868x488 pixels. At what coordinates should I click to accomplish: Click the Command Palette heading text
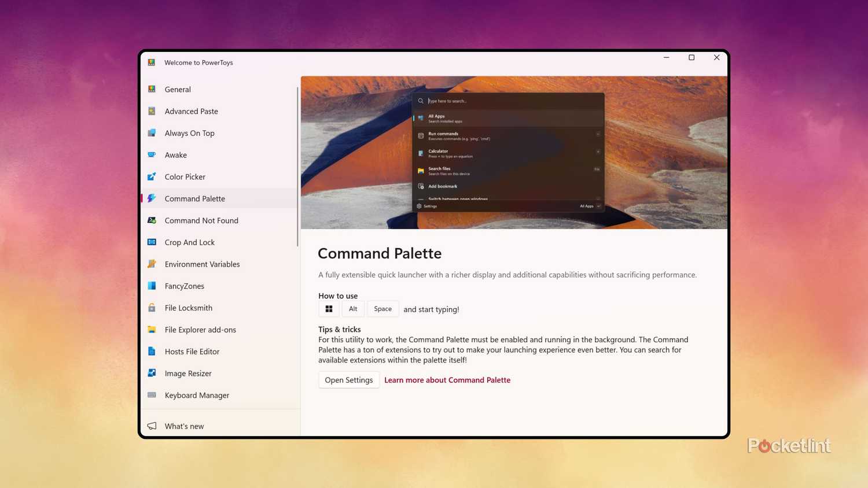coord(380,253)
